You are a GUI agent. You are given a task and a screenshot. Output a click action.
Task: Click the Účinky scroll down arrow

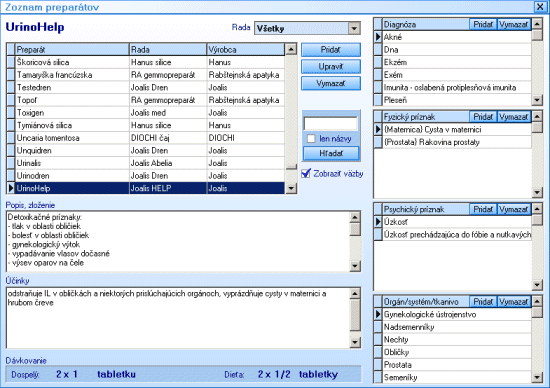point(355,342)
